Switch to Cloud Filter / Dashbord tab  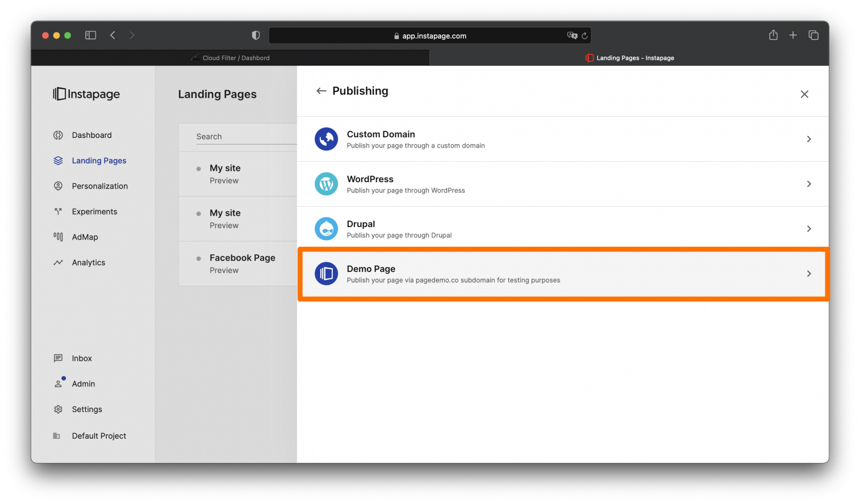coord(230,58)
